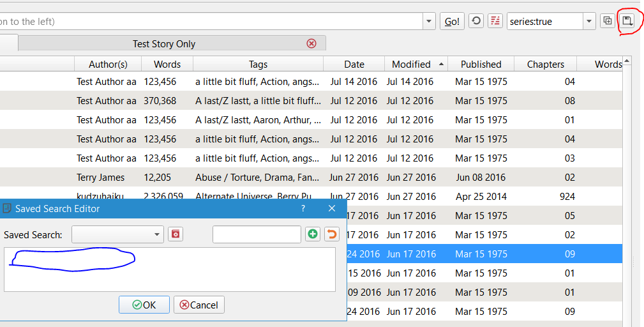Screen dimensions: 644x327
Task: Open the series:true saved searches dropdown
Action: 588,21
